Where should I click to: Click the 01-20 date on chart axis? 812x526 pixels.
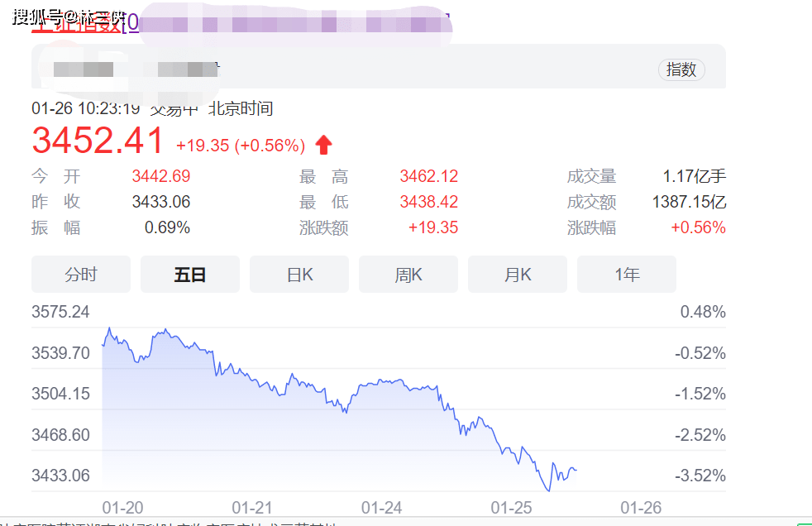point(122,506)
